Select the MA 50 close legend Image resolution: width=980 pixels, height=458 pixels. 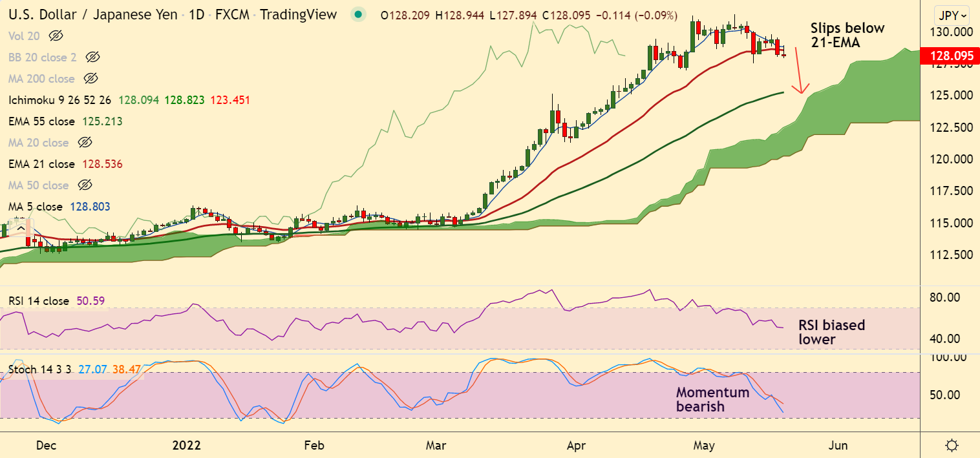click(39, 185)
